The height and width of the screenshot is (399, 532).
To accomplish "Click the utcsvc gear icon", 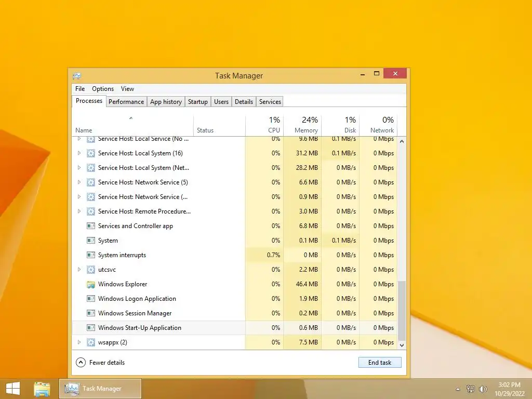I will (x=90, y=270).
